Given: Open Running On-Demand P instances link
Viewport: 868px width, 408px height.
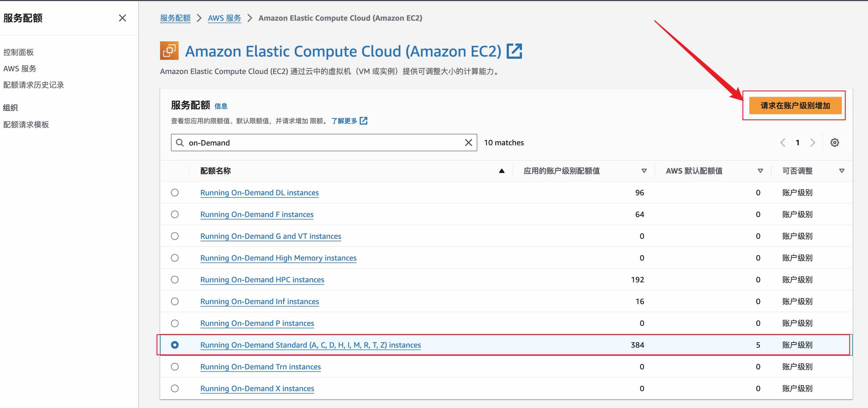Looking at the screenshot, I should [x=257, y=323].
